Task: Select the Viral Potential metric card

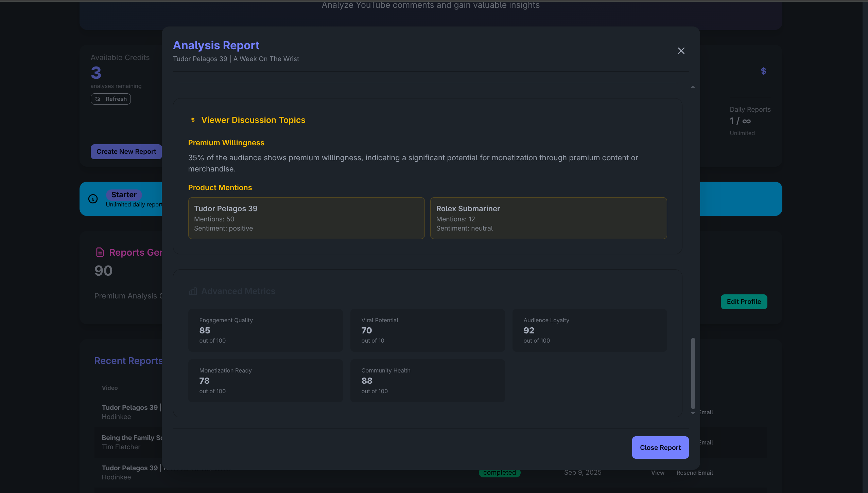Action: [427, 330]
